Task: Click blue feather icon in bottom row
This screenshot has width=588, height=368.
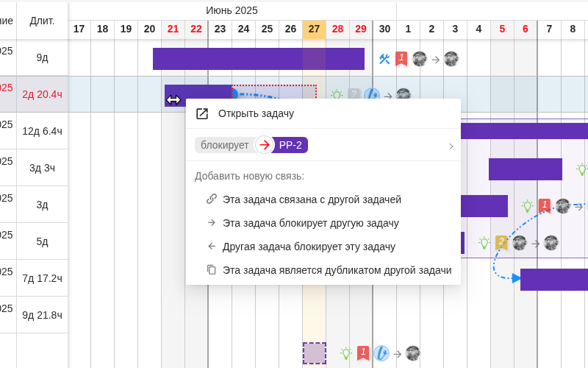Action: [381, 353]
